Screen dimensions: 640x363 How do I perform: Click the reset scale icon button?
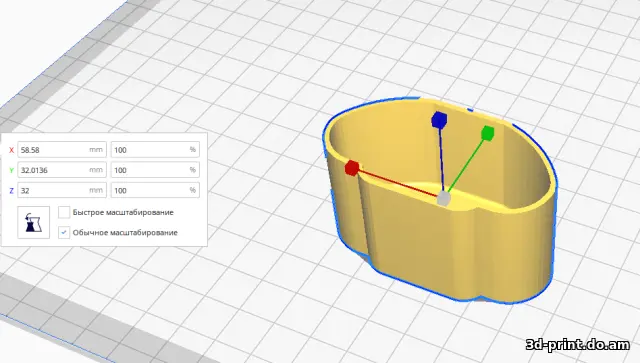pos(33,223)
